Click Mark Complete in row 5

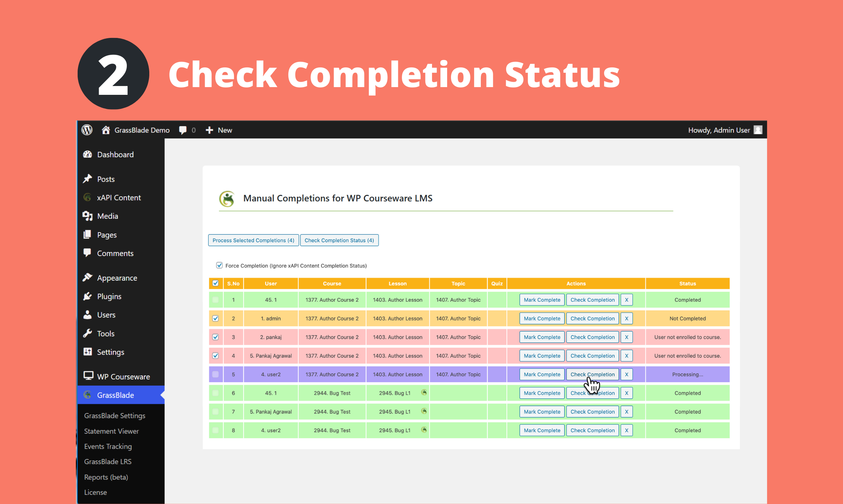click(542, 374)
